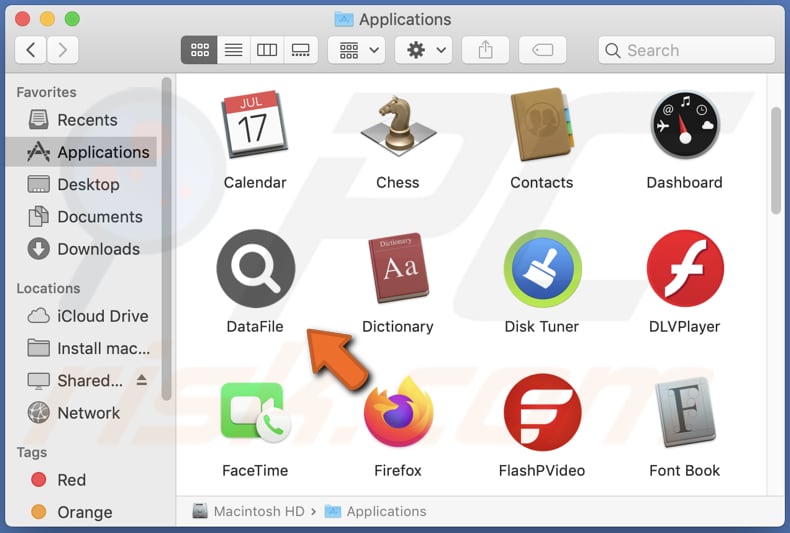The height and width of the screenshot is (533, 790).
Task: Close the Finder window
Action: [x=22, y=19]
